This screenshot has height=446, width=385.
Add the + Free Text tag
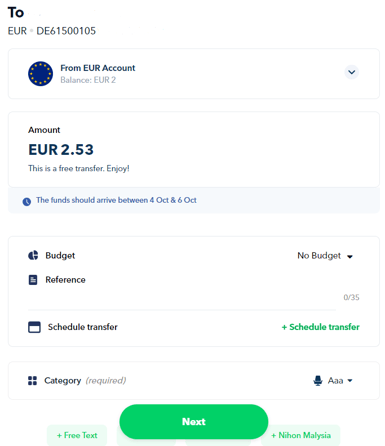77,435
